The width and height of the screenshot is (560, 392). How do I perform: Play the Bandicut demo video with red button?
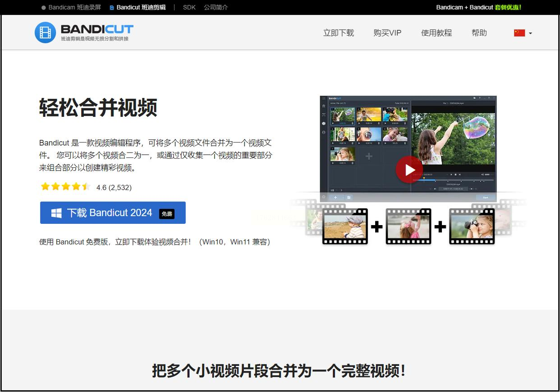[x=409, y=170]
